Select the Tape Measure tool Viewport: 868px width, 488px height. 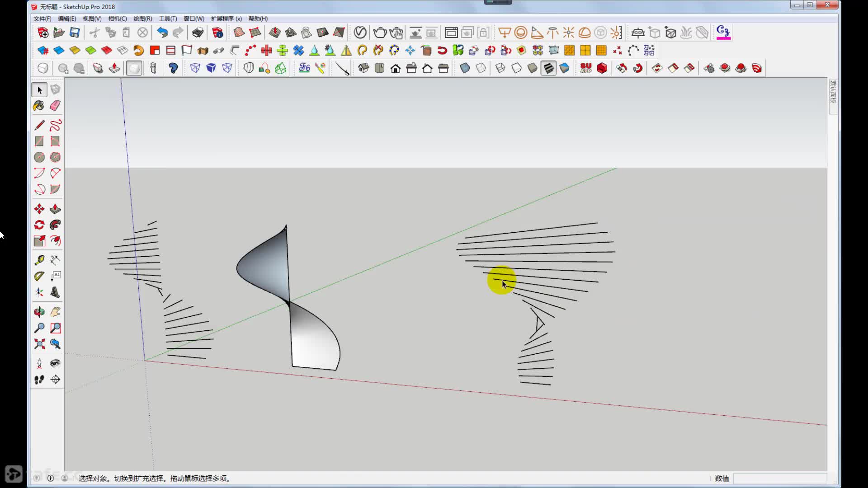click(39, 260)
